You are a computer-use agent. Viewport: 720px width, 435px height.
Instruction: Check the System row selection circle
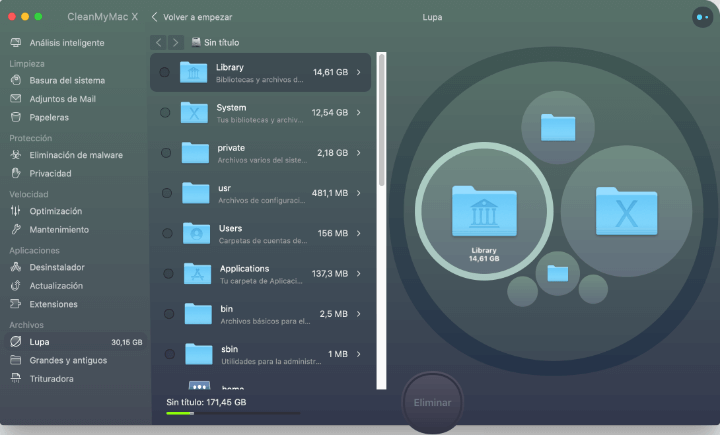[x=165, y=113]
